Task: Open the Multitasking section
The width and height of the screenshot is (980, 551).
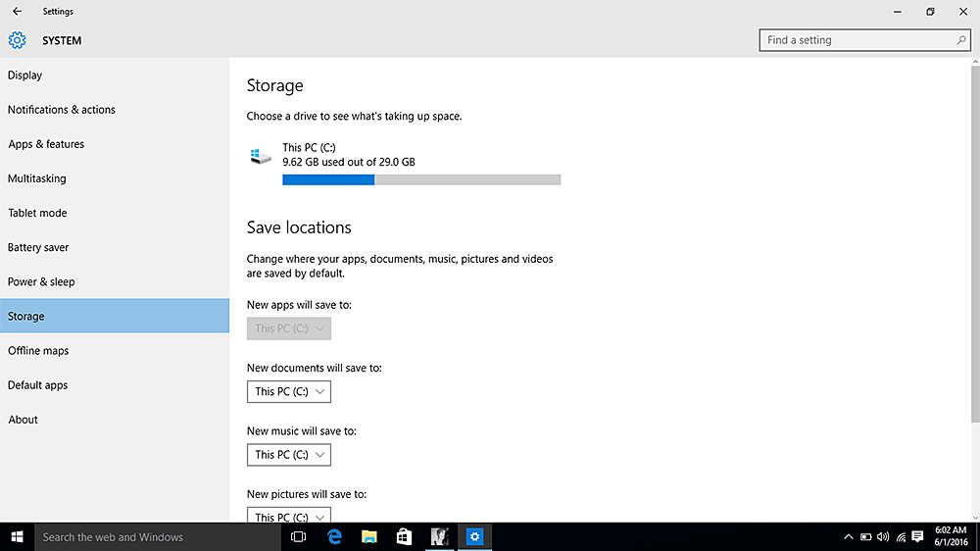Action: [x=115, y=178]
